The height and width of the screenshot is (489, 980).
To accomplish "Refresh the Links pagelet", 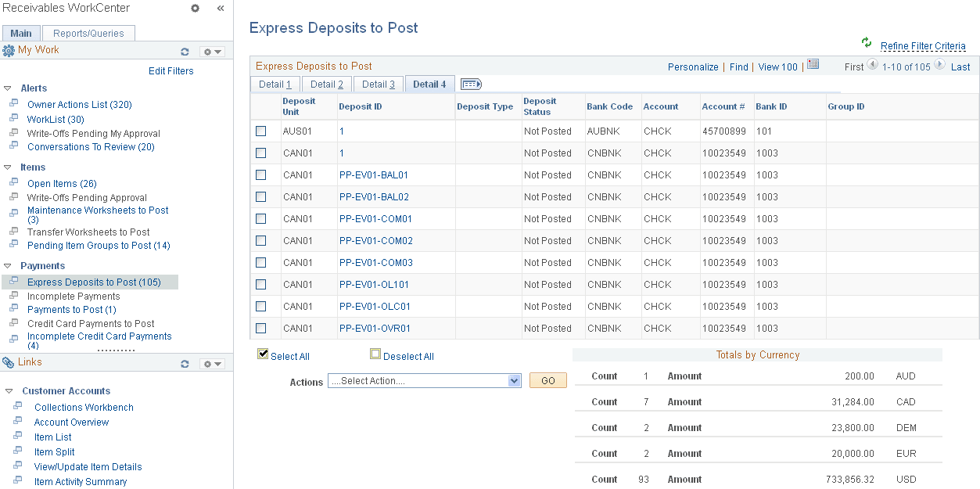I will pos(185,363).
